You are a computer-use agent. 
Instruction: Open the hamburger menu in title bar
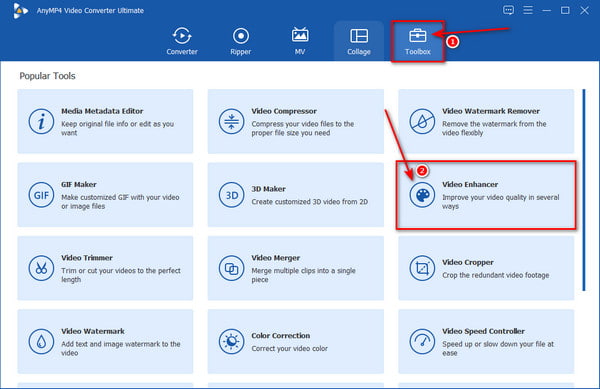(528, 10)
